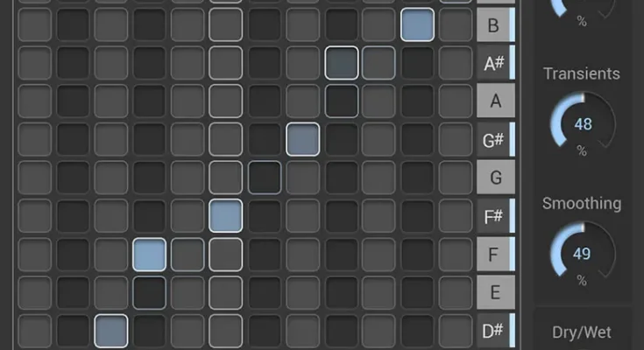
Task: Click the white-outlined dark cell in A# row
Action: coord(342,63)
